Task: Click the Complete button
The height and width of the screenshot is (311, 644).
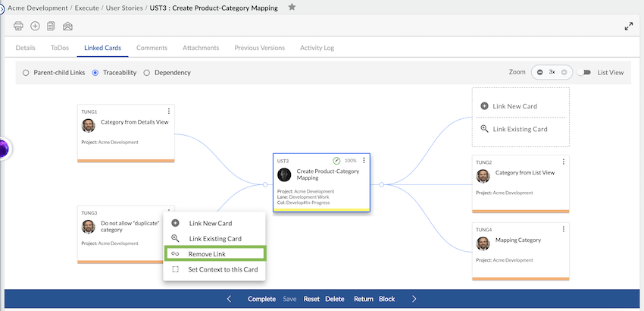Action: (x=261, y=299)
